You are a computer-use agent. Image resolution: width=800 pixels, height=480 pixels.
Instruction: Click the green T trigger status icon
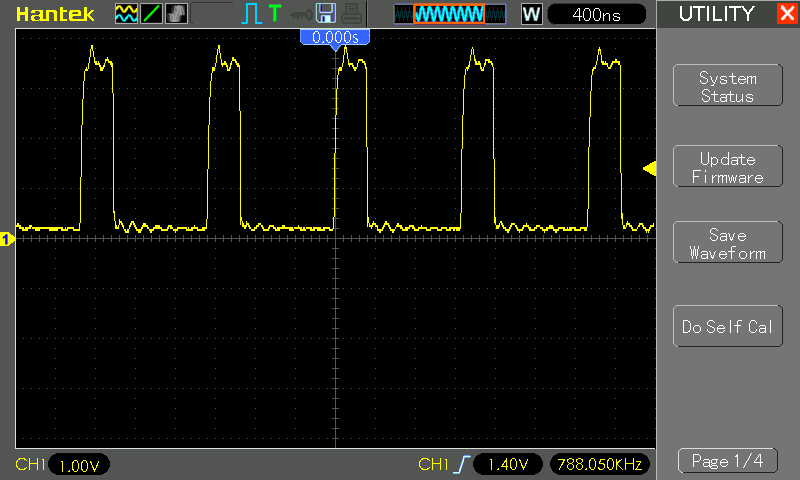pyautogui.click(x=274, y=13)
